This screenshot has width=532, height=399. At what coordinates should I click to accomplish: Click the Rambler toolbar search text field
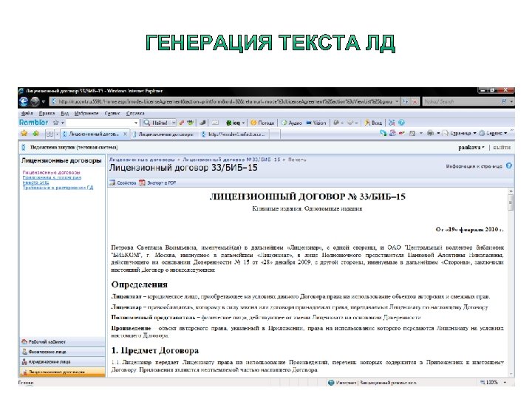[100, 123]
